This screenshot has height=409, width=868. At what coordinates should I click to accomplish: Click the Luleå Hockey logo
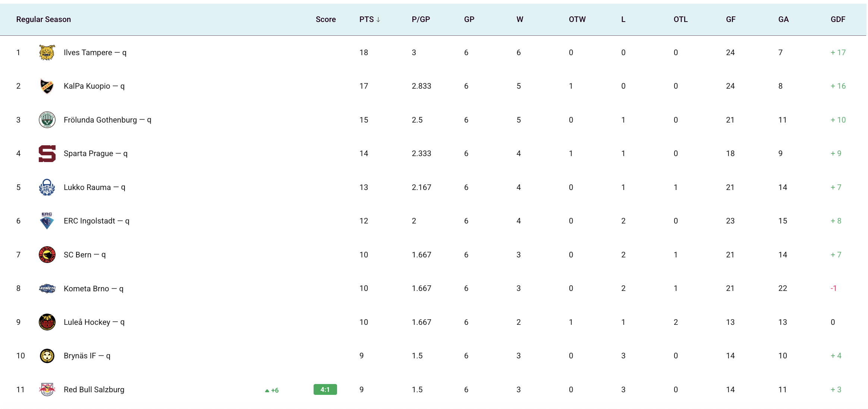click(47, 322)
